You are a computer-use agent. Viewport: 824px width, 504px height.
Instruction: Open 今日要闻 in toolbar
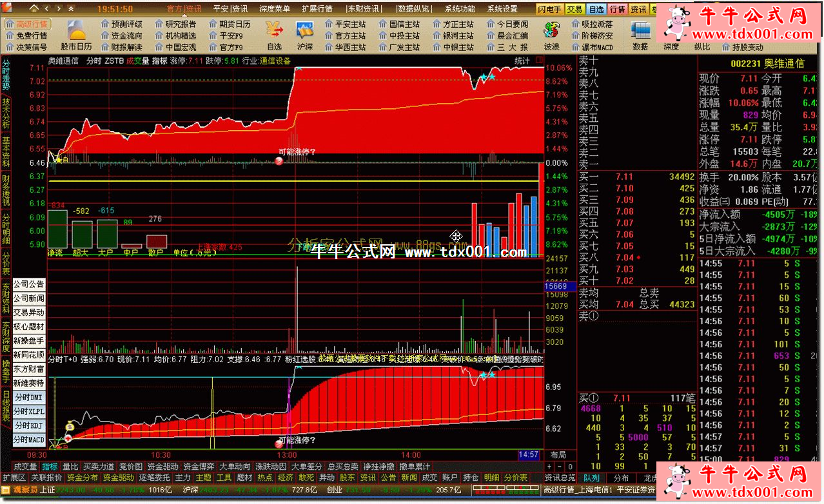[507, 24]
